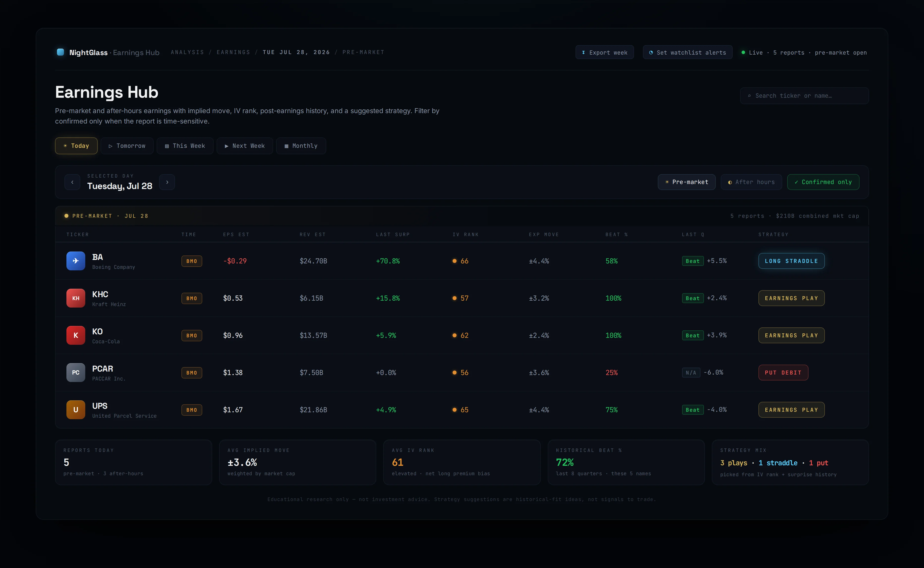The height and width of the screenshot is (568, 924).
Task: Go to previous day with left chevron
Action: pos(72,182)
